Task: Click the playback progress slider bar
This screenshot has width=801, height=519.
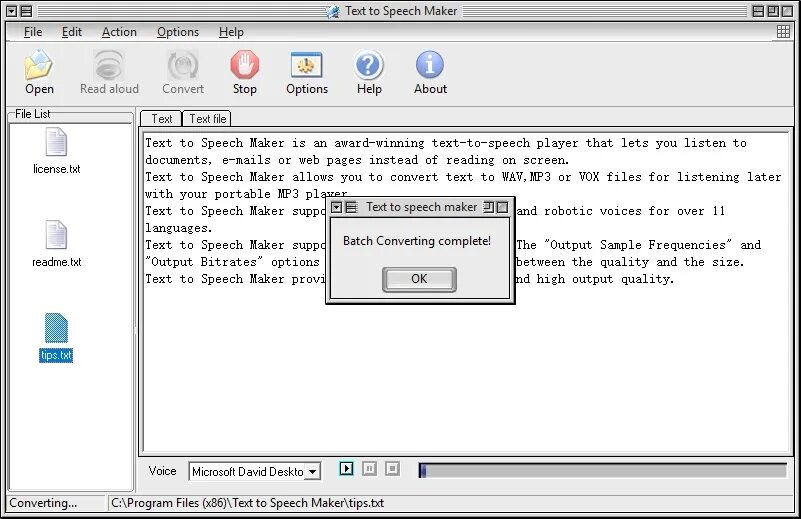Action: pos(603,470)
